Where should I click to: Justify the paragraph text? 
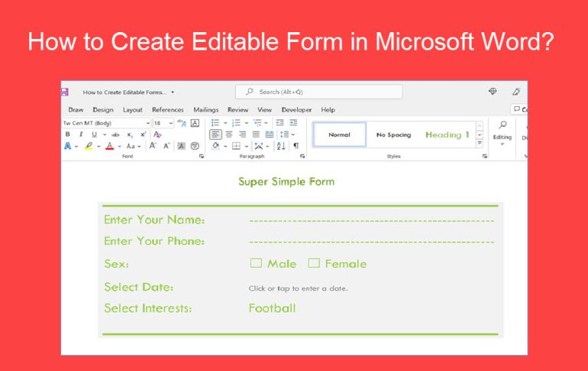(x=256, y=134)
